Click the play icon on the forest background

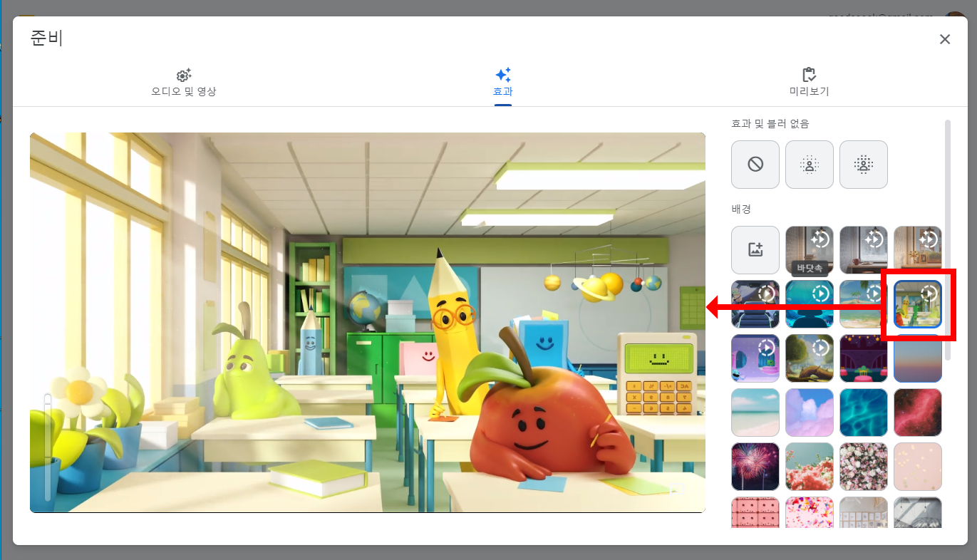[x=821, y=348]
